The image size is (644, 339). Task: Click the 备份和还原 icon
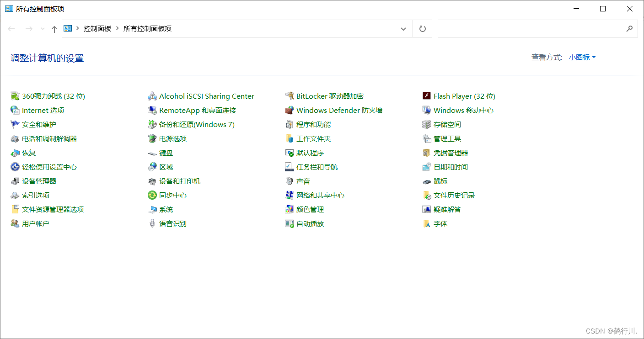coord(152,124)
